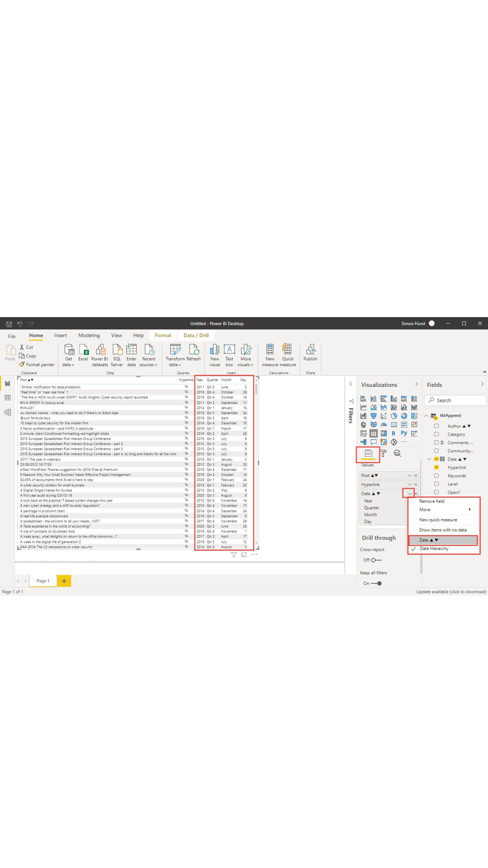
Task: Click Update available link in status bar
Action: pyautogui.click(x=450, y=592)
